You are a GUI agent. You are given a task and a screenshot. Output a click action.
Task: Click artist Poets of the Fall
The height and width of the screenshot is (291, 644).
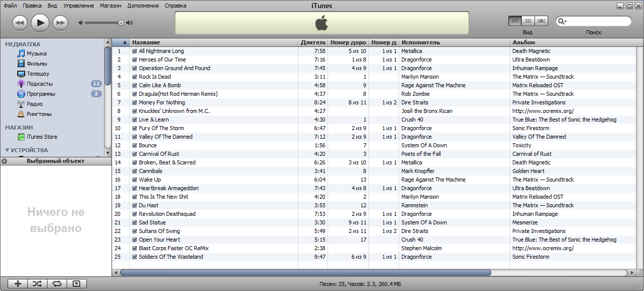tap(421, 154)
